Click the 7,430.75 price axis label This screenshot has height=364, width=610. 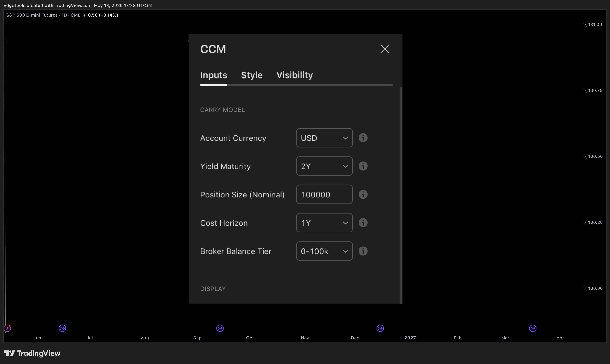click(593, 90)
